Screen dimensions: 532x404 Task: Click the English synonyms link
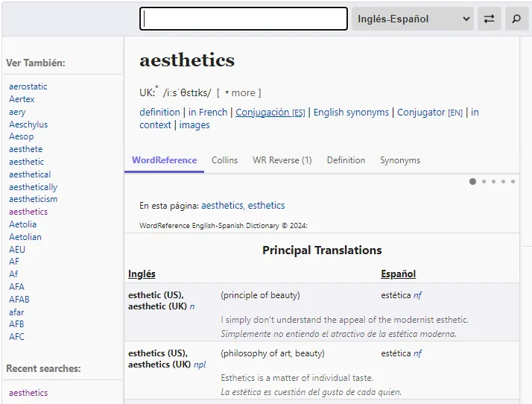pyautogui.click(x=351, y=113)
